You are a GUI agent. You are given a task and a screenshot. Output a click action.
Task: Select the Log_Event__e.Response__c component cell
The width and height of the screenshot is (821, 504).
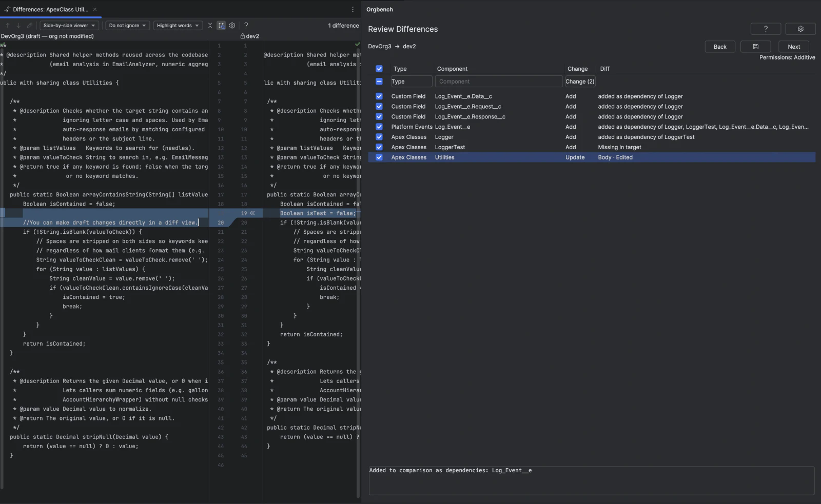coord(470,117)
